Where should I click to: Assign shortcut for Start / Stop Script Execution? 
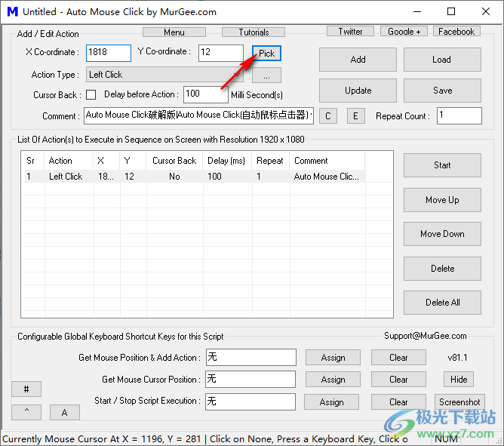pos(331,402)
